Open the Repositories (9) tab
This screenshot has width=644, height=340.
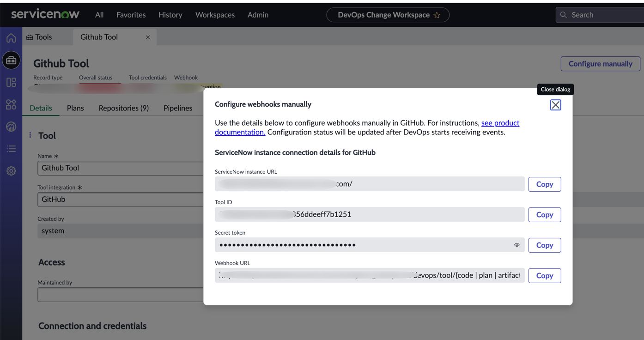[x=124, y=108]
